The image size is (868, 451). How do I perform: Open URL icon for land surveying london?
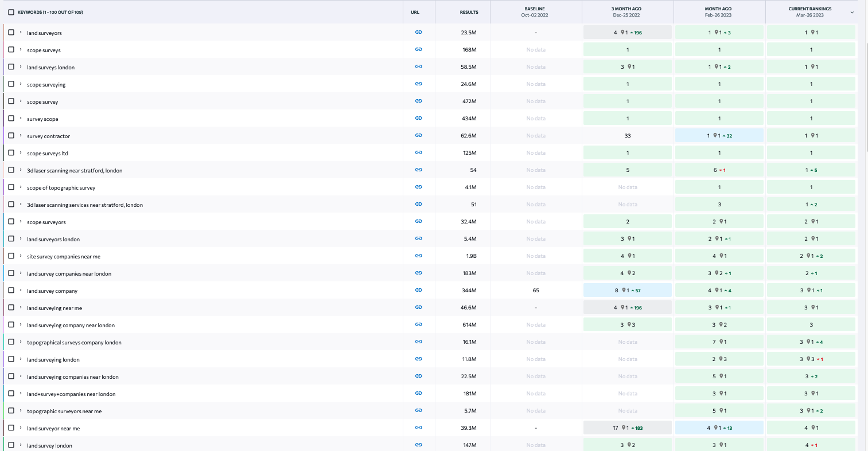tap(418, 359)
